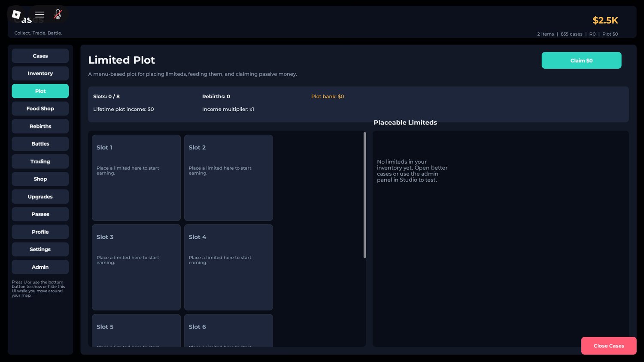Click the '2 items' header stat
The image size is (644, 362).
click(x=546, y=34)
